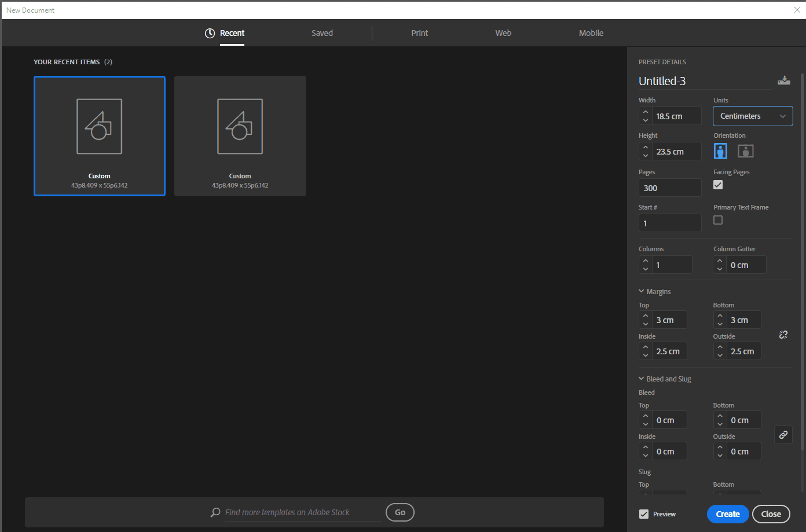This screenshot has width=806, height=532.
Task: Switch to the Web presets tab
Action: (x=503, y=33)
